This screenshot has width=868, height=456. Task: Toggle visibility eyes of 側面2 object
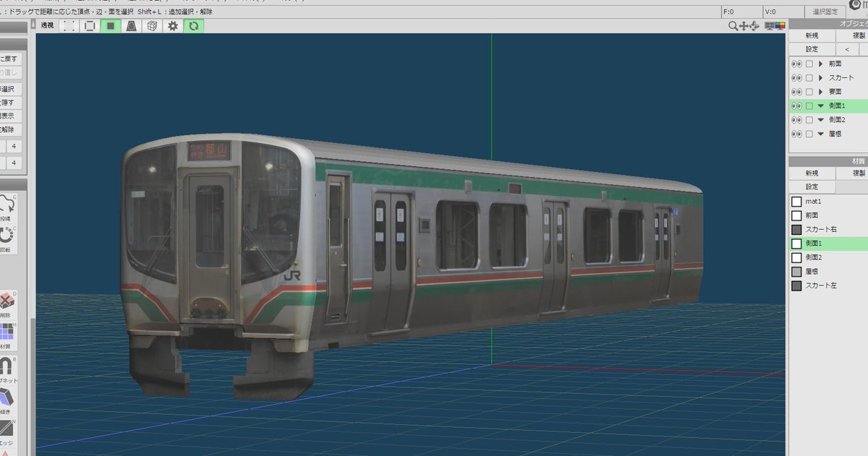[796, 120]
